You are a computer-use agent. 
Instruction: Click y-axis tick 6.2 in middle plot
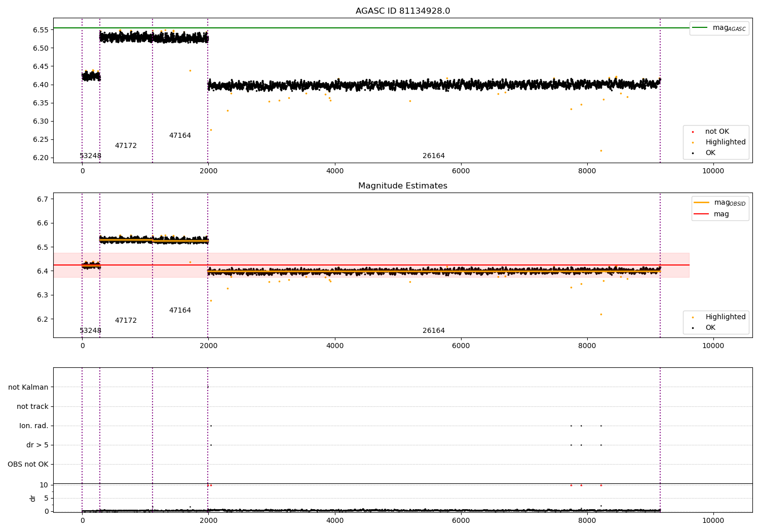tap(43, 319)
